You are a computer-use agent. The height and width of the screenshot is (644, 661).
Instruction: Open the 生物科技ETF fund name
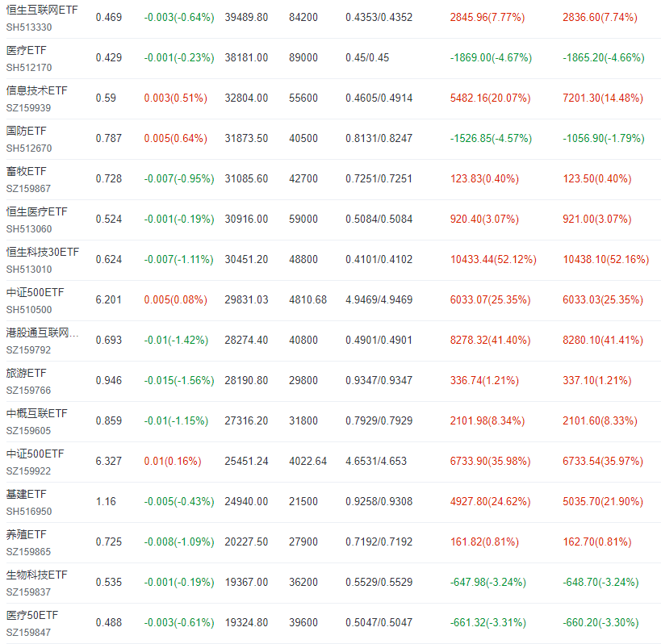(36, 575)
